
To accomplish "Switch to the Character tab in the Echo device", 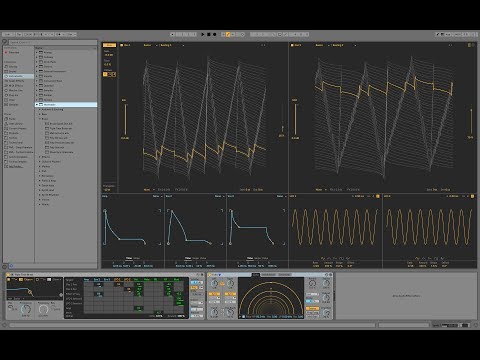I will point(284,275).
